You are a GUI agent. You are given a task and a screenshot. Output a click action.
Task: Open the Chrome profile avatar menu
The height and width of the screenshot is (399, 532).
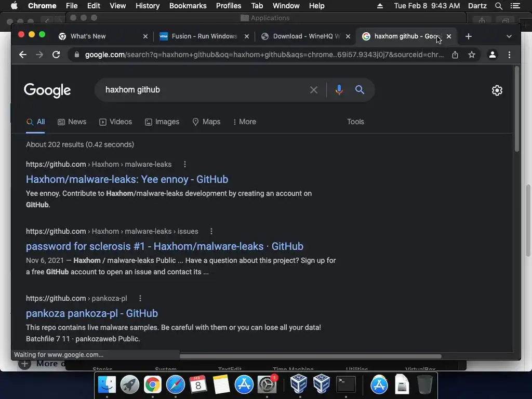[493, 55]
